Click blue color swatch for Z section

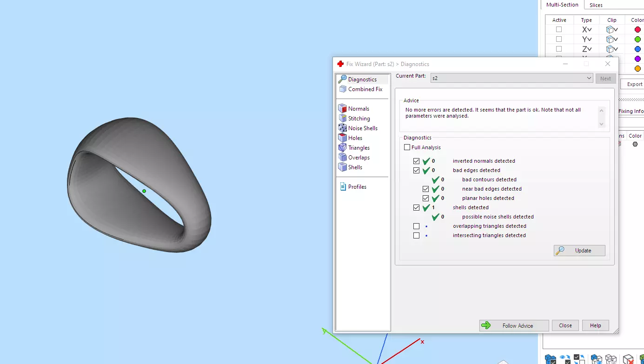[x=637, y=49]
